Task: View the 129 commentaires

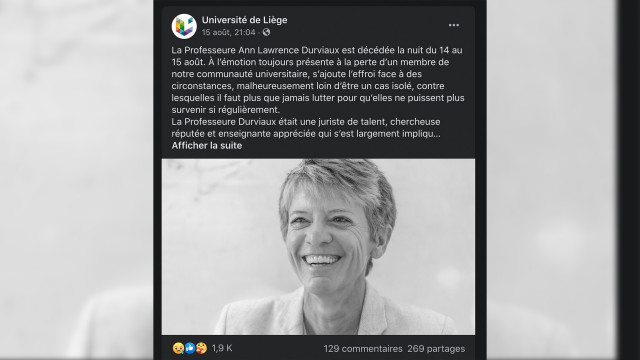Action: [x=363, y=349]
